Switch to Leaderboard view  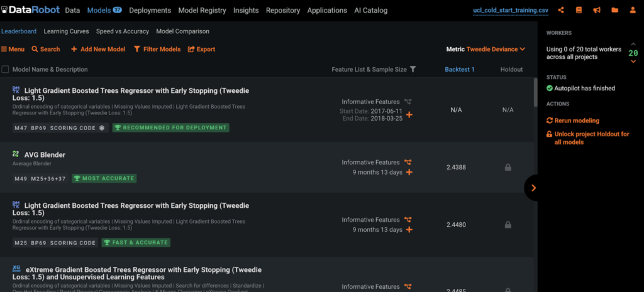click(x=19, y=31)
